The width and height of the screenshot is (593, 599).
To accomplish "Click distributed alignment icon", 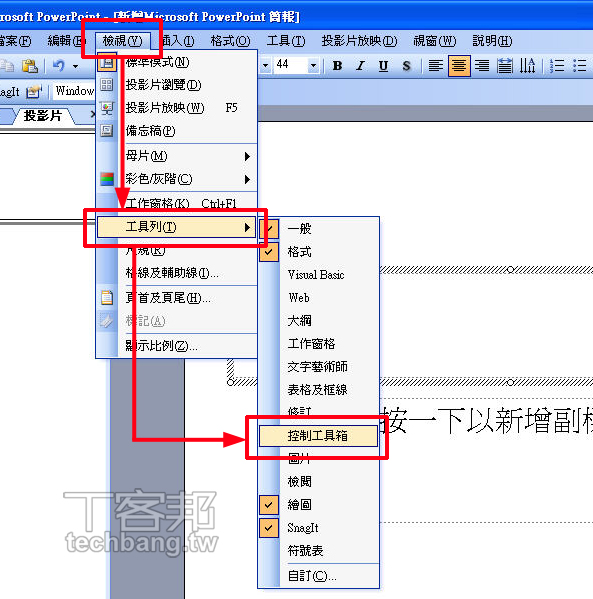I will pyautogui.click(x=505, y=66).
